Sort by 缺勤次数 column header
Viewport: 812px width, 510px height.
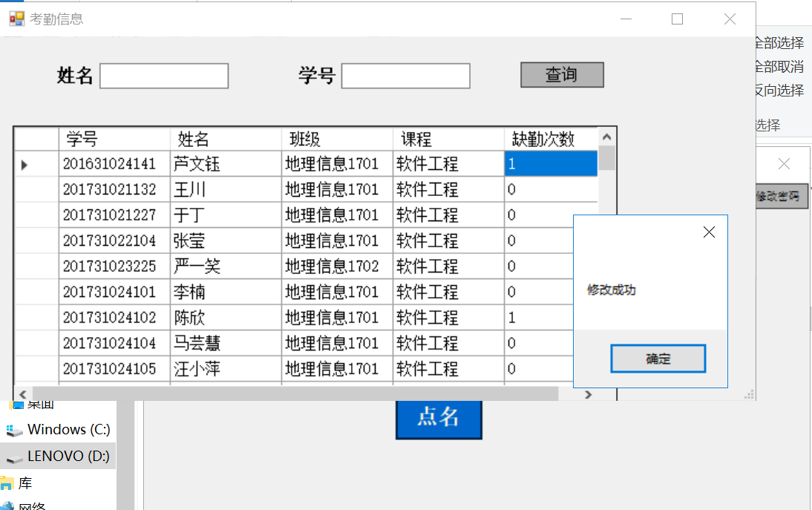pyautogui.click(x=551, y=139)
